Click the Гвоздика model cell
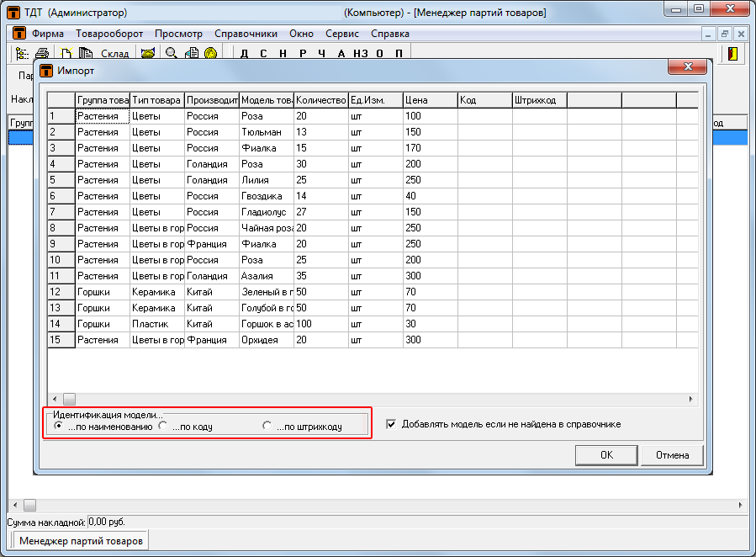Image resolution: width=756 pixels, height=557 pixels. pyautogui.click(x=267, y=196)
